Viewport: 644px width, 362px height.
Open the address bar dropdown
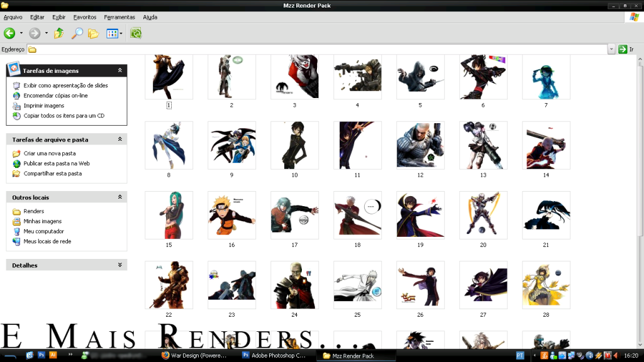click(611, 49)
